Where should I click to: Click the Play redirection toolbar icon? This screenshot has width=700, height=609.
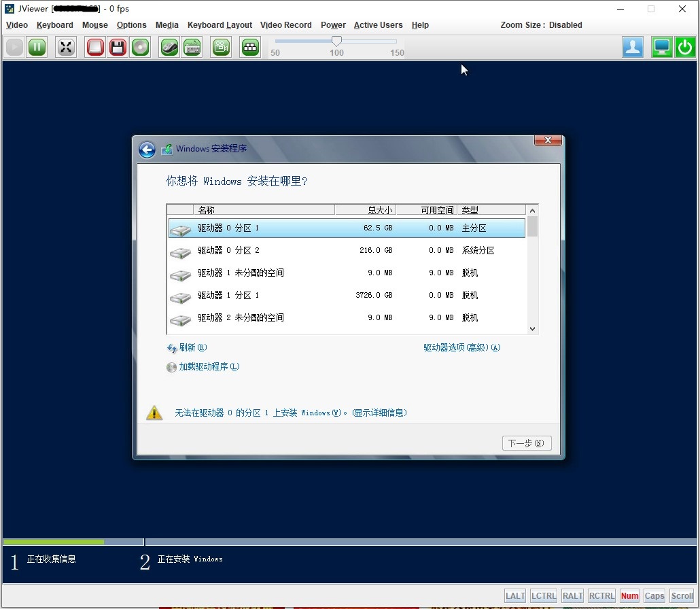15,47
